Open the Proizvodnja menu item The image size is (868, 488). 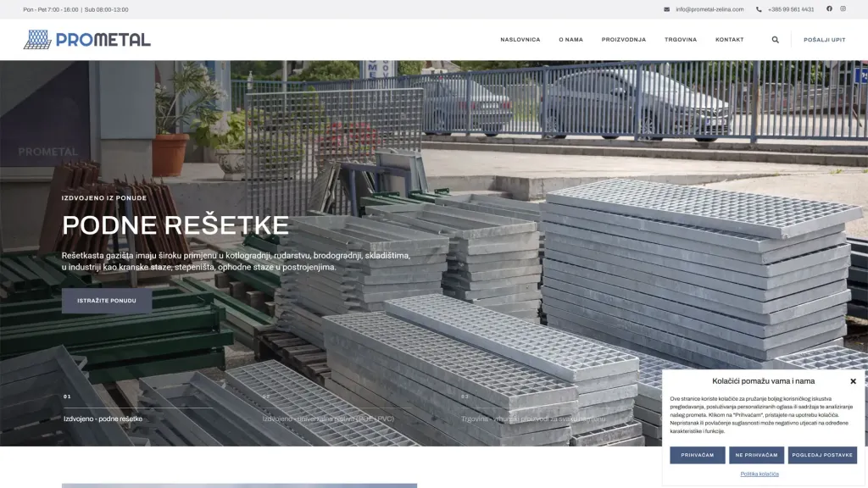coord(624,40)
